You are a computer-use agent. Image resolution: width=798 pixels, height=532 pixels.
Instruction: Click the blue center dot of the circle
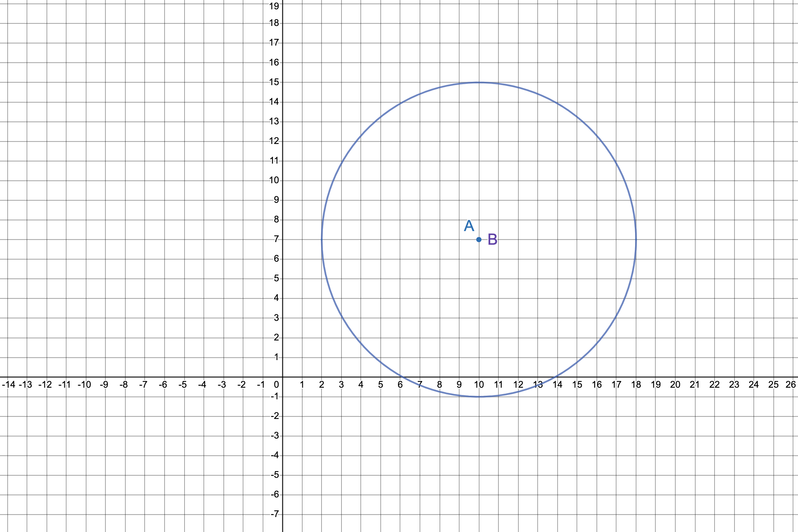tap(479, 239)
